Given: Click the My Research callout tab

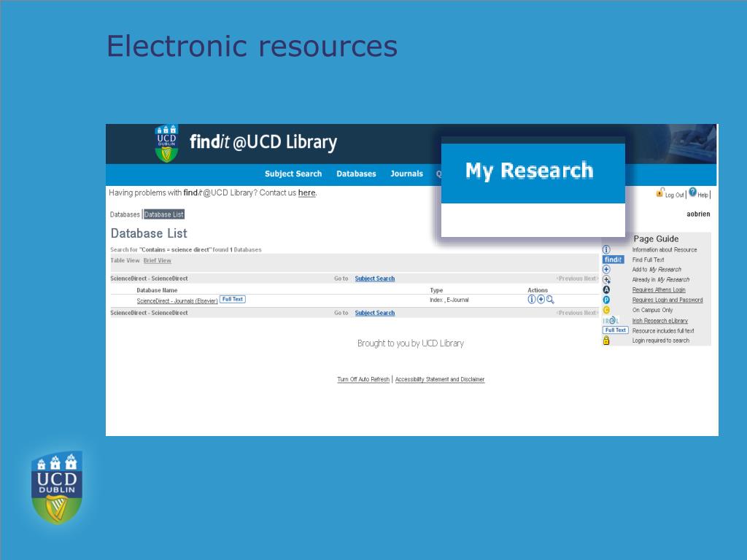Looking at the screenshot, I should click(530, 171).
